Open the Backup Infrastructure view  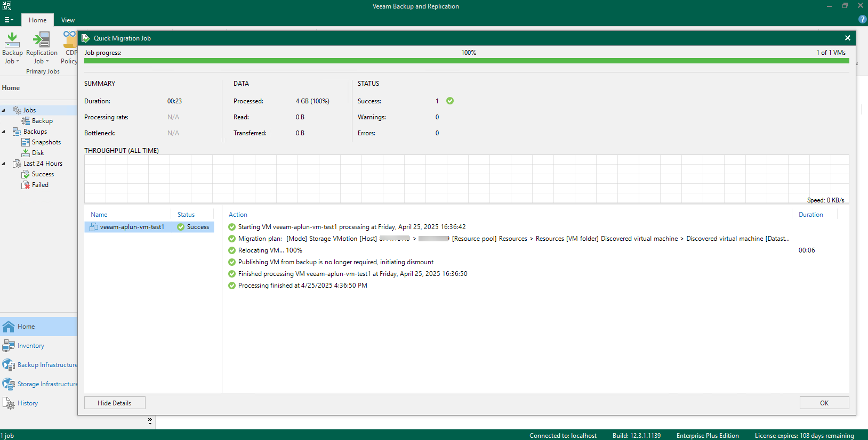(38, 365)
